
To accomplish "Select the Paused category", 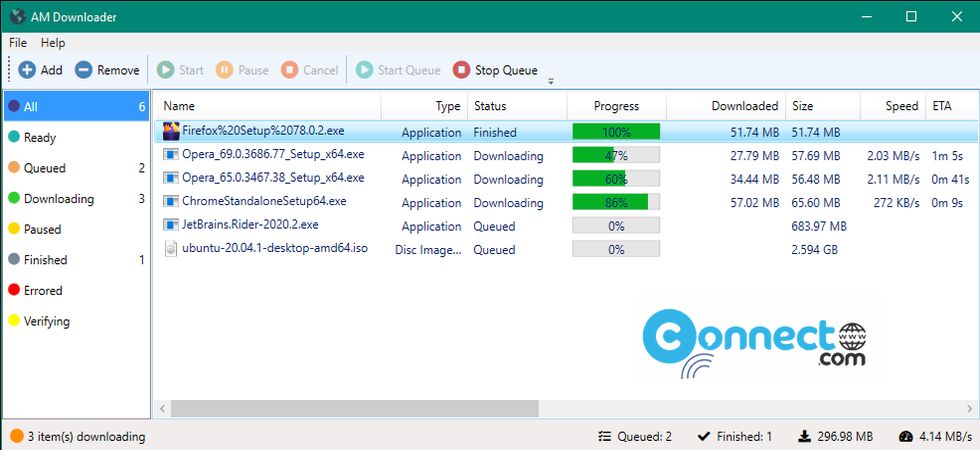I will point(76,229).
